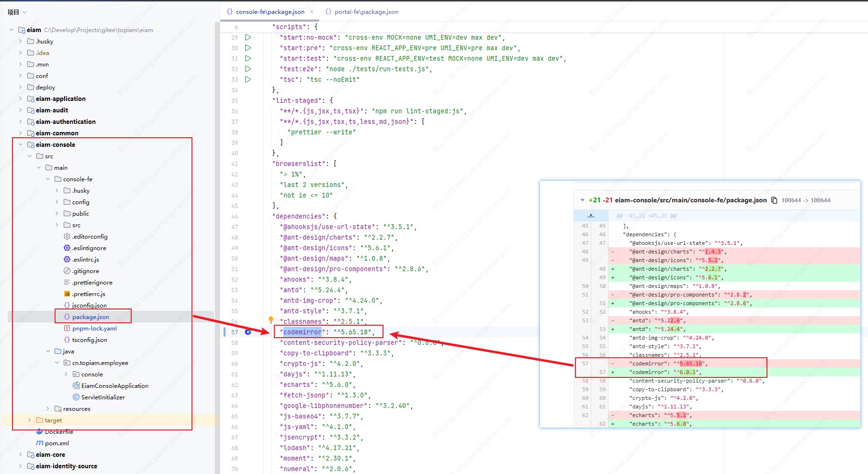This screenshot has height=474, width=868.
Task: Select pnpm-lock.yaml in the project tree
Action: 94,328
